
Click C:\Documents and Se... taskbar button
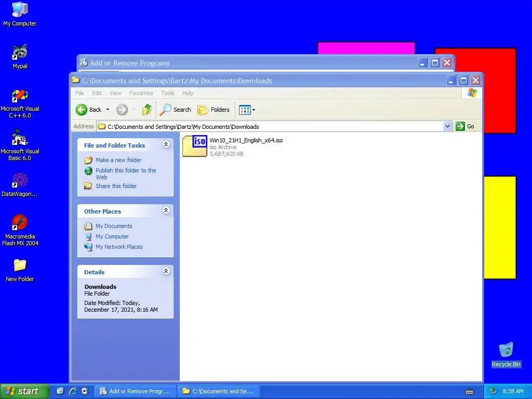[219, 391]
